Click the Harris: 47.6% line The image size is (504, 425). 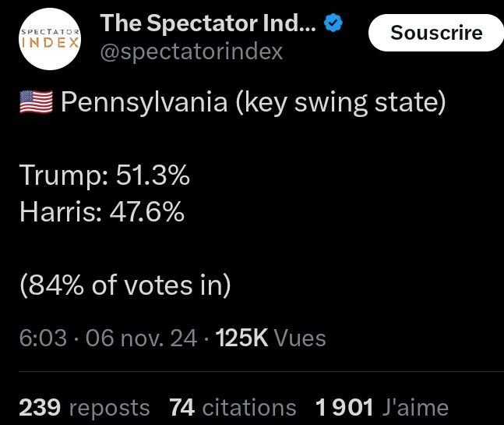102,211
